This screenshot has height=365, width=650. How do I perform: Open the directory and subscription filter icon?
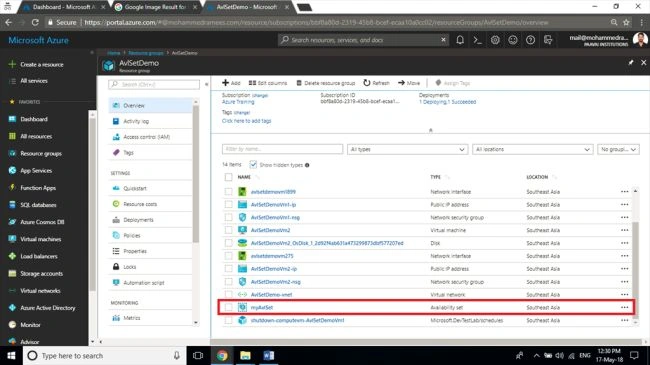(x=548, y=40)
